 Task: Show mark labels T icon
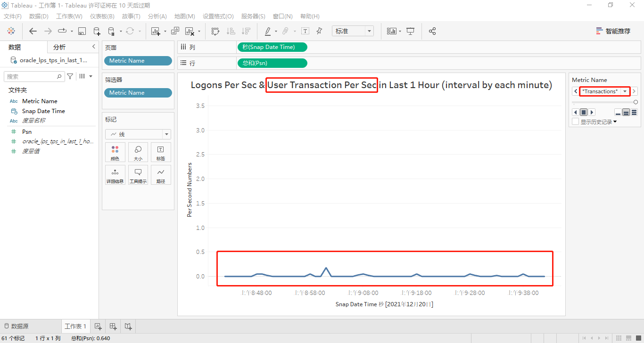coord(305,31)
